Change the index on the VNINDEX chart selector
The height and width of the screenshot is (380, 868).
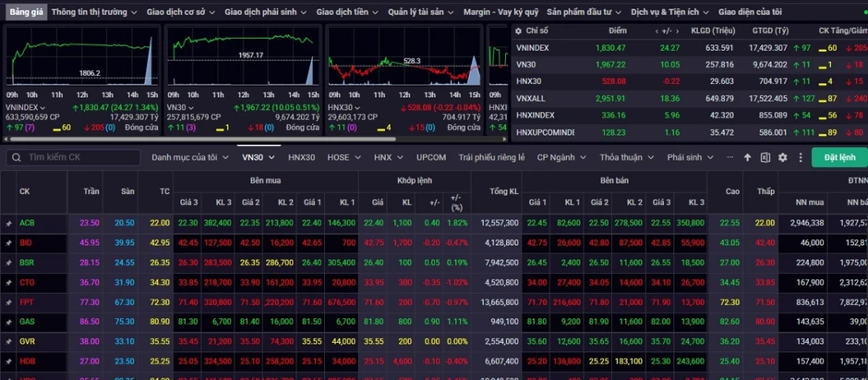point(25,107)
